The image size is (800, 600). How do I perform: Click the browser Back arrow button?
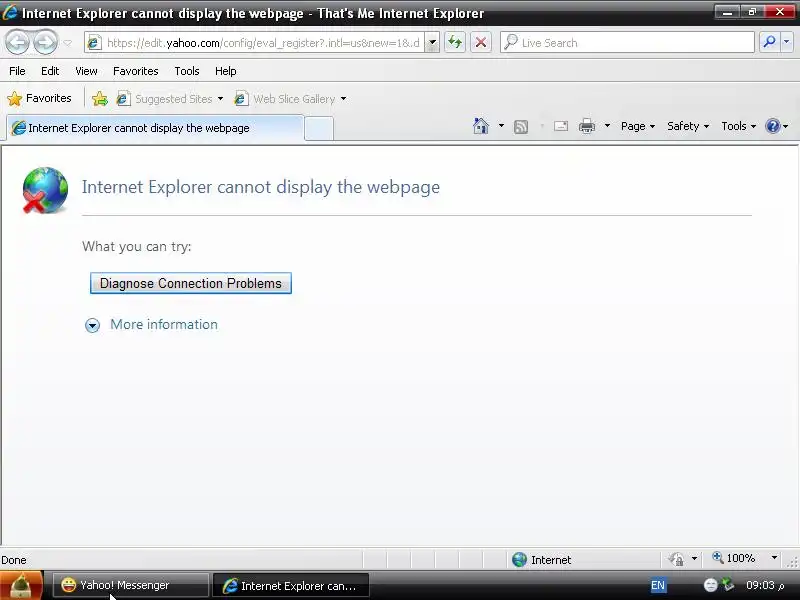click(18, 42)
